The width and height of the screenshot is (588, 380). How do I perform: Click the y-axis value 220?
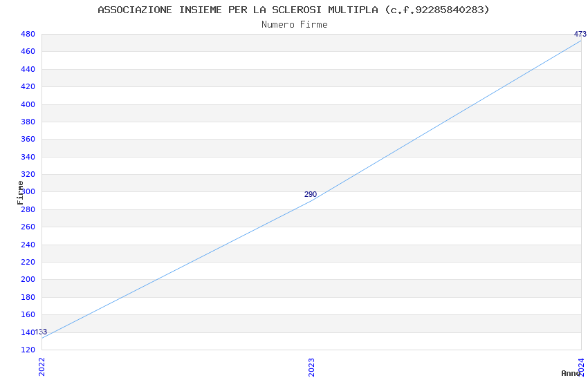(28, 262)
